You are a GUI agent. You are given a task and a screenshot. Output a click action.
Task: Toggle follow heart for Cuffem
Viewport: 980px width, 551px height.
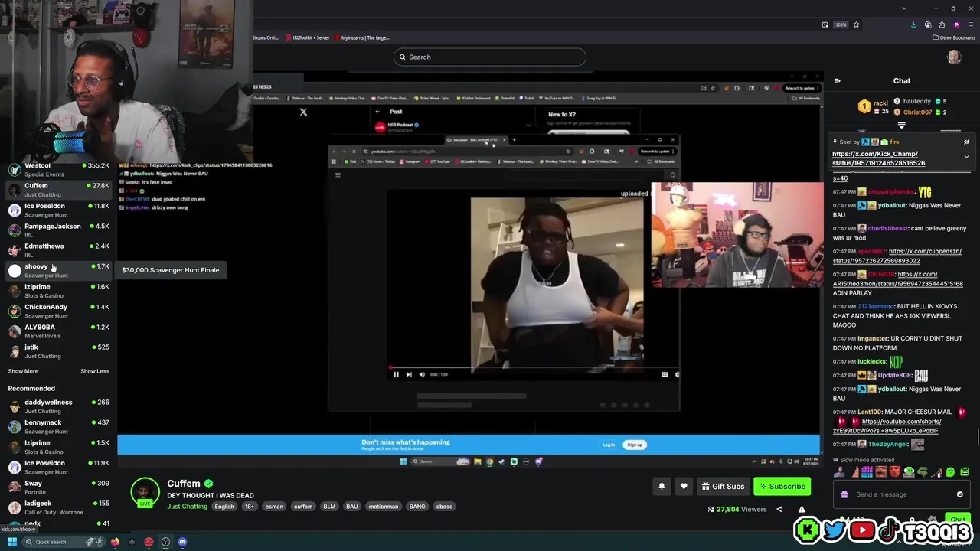pyautogui.click(x=684, y=486)
